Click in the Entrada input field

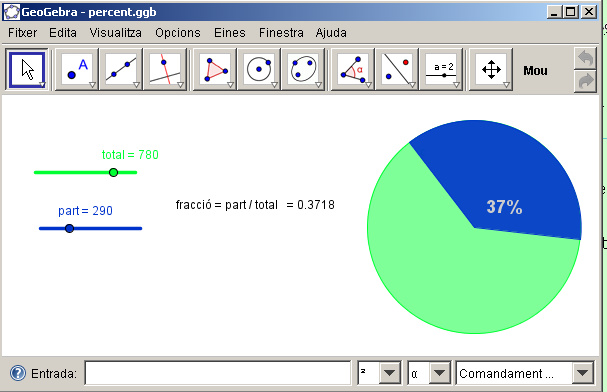[218, 373]
